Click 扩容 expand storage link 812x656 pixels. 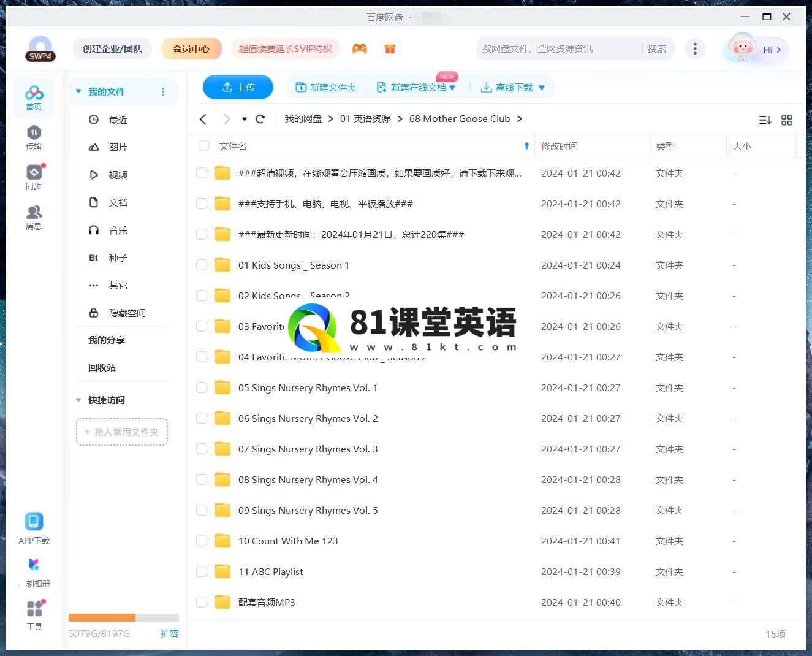click(x=170, y=633)
